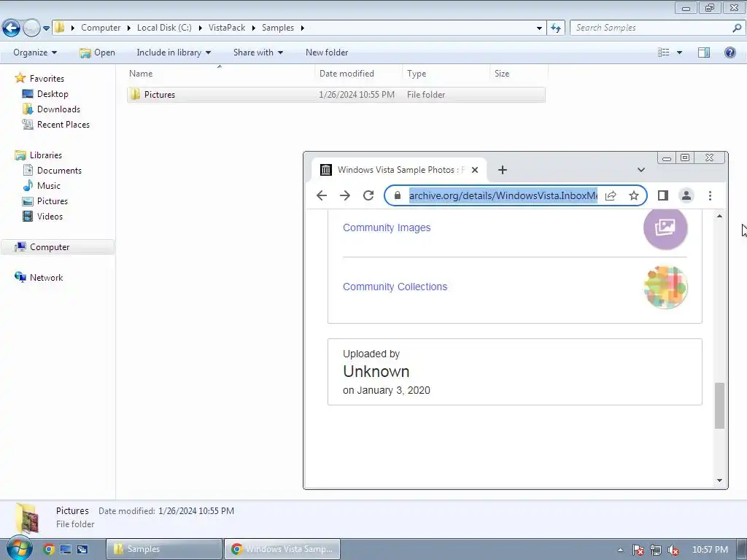Open Chrome's tab search chevron
This screenshot has height=560, width=747.
coord(641,170)
